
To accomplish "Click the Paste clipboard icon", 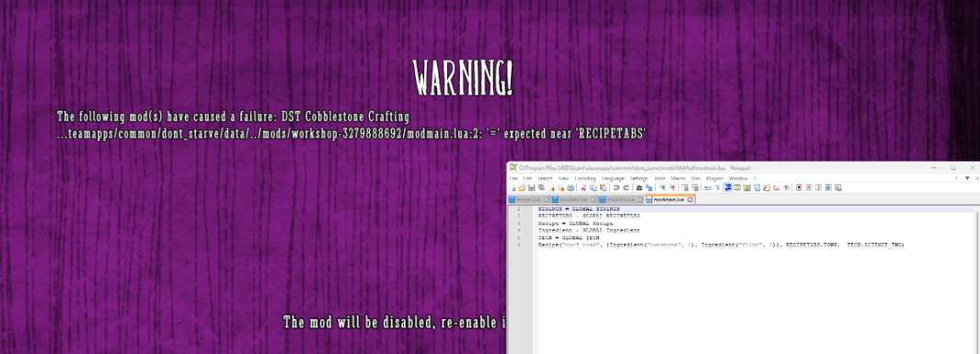I will coord(603,188).
